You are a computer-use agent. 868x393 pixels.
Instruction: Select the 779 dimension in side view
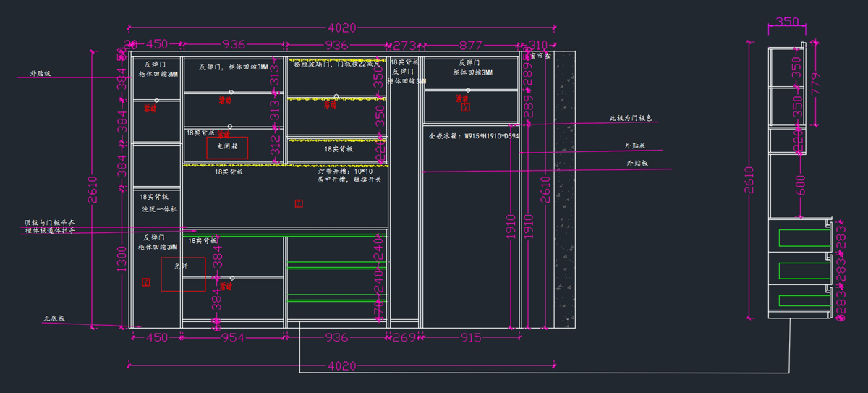tap(816, 87)
